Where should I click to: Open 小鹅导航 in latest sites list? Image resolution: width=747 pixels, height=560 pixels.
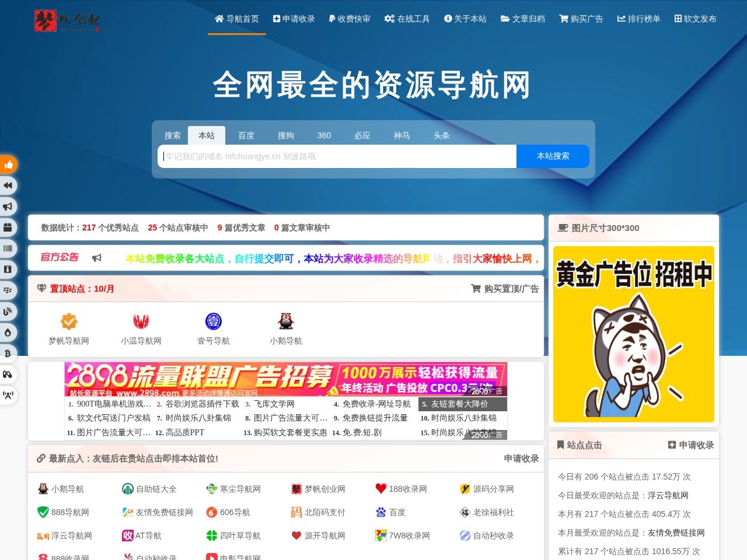coord(61,489)
